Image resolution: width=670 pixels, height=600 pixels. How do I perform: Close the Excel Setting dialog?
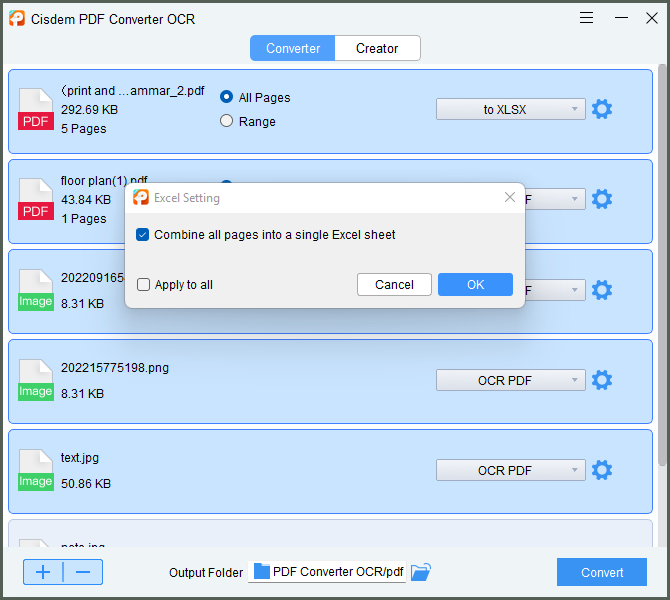tap(510, 197)
